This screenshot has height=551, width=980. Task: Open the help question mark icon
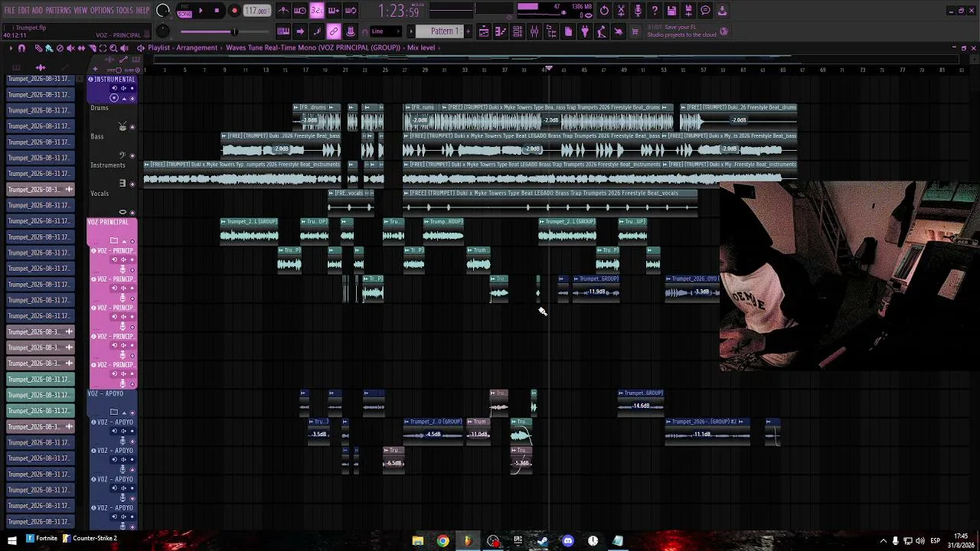(655, 11)
